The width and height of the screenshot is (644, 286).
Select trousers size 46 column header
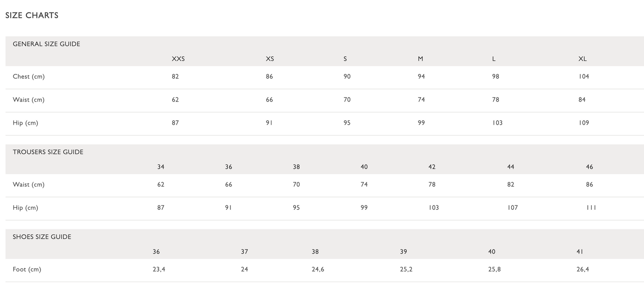590,167
